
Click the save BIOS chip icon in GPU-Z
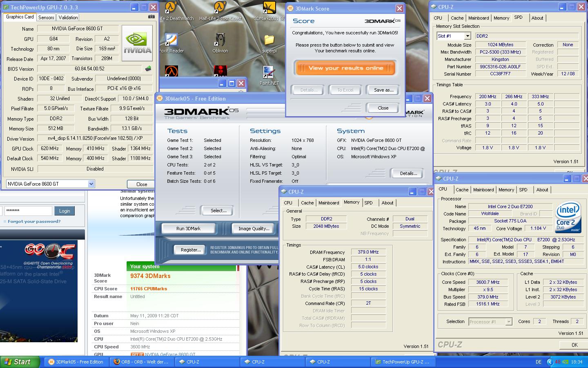[x=148, y=69]
